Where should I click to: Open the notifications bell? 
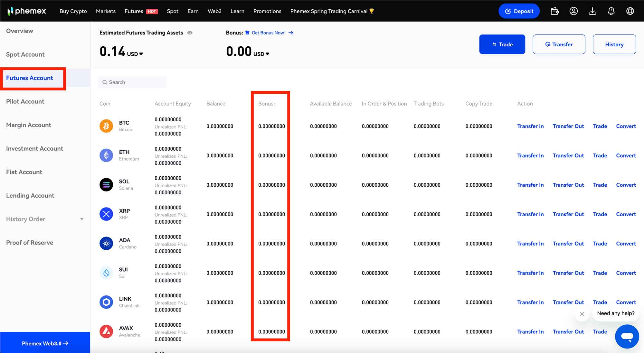[611, 11]
